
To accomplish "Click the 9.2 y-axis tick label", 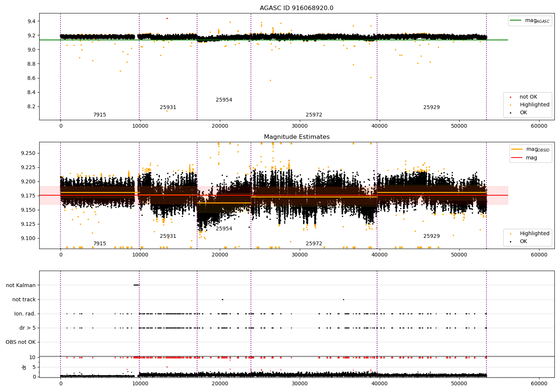I will (x=31, y=35).
